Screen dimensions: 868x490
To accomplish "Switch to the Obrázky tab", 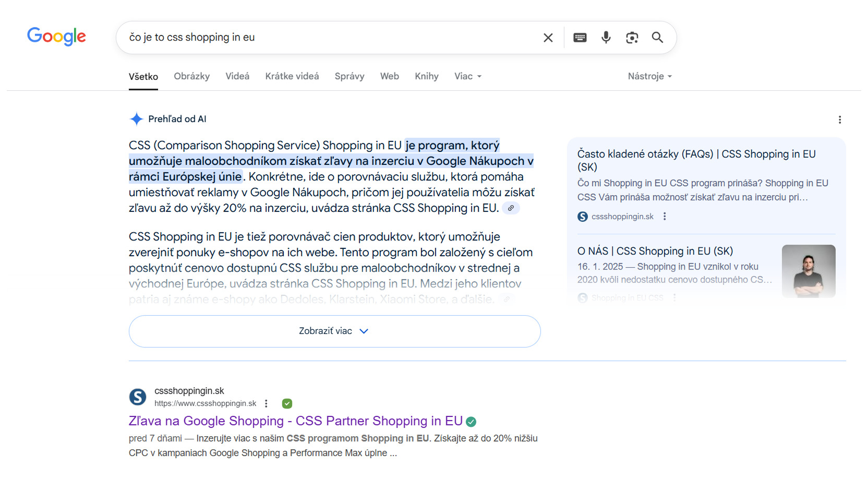I will point(191,76).
